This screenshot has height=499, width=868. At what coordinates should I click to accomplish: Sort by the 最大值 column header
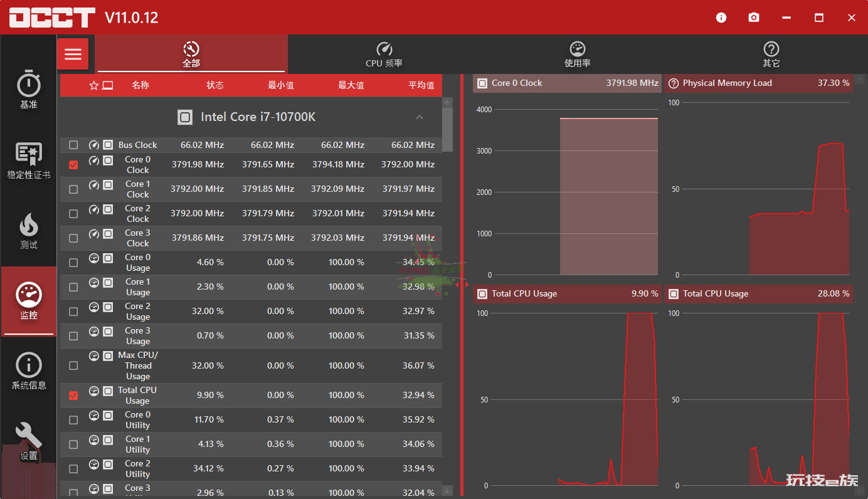(351, 85)
